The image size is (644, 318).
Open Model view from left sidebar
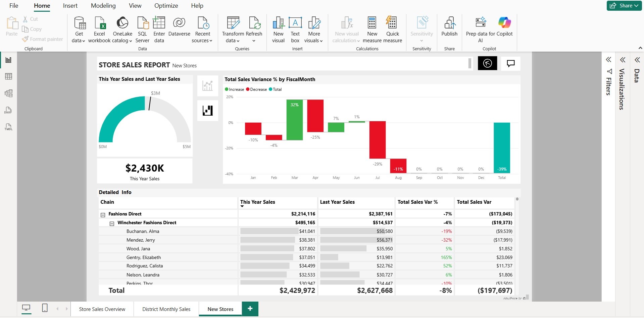point(9,93)
